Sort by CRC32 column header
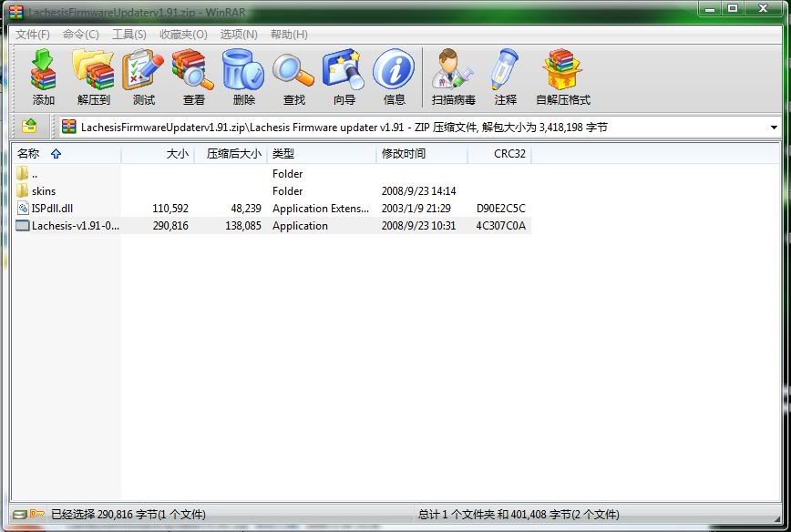Image resolution: width=791 pixels, height=532 pixels. [x=499, y=154]
